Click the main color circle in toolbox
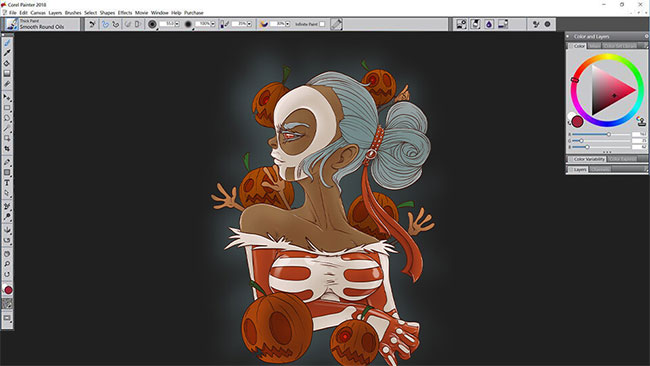 (8, 290)
